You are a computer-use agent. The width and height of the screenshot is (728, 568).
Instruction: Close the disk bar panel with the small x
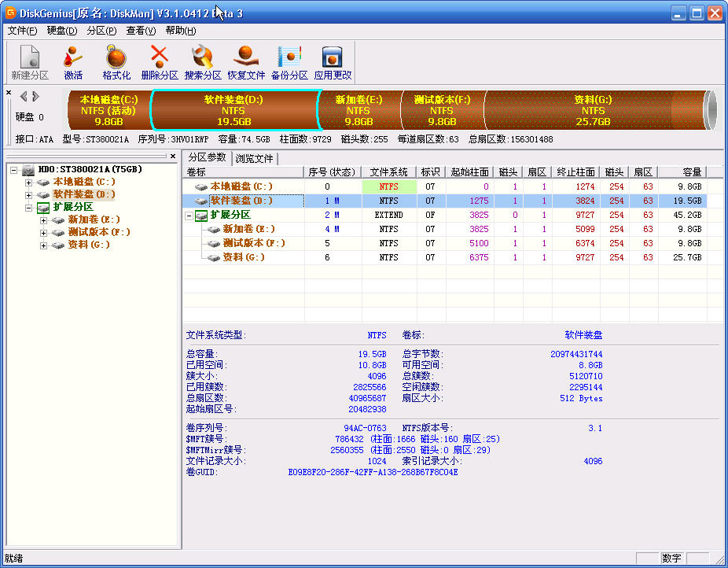(9, 93)
